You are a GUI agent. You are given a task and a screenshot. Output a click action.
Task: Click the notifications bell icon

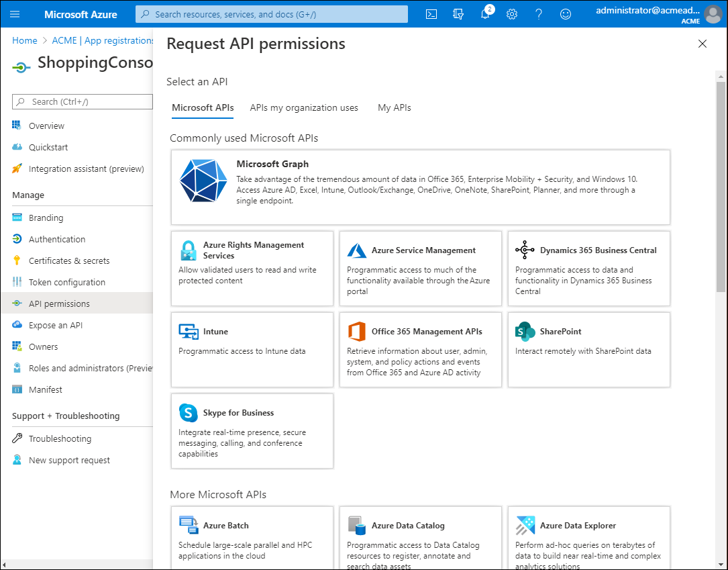coord(485,14)
